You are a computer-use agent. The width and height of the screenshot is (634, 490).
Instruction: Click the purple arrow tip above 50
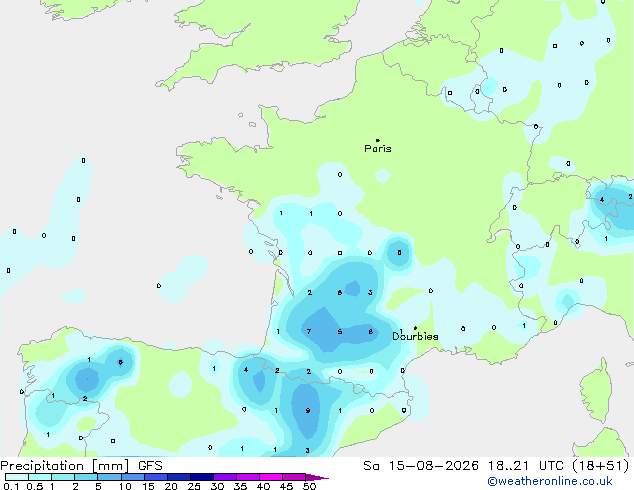[317, 477]
